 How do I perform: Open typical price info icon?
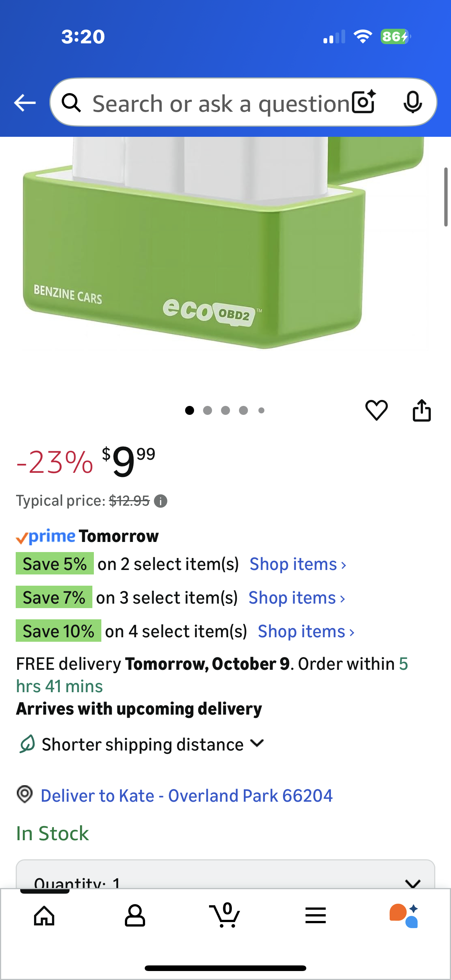(x=160, y=501)
